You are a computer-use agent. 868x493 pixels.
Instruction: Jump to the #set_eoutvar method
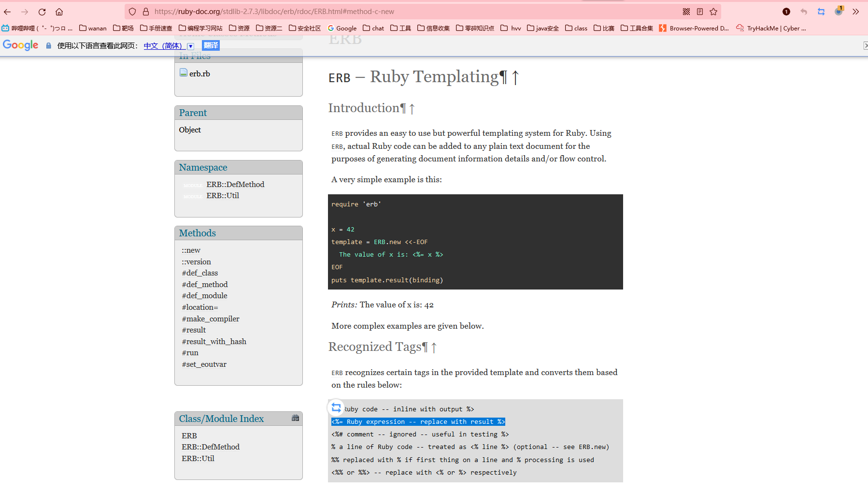pyautogui.click(x=204, y=364)
